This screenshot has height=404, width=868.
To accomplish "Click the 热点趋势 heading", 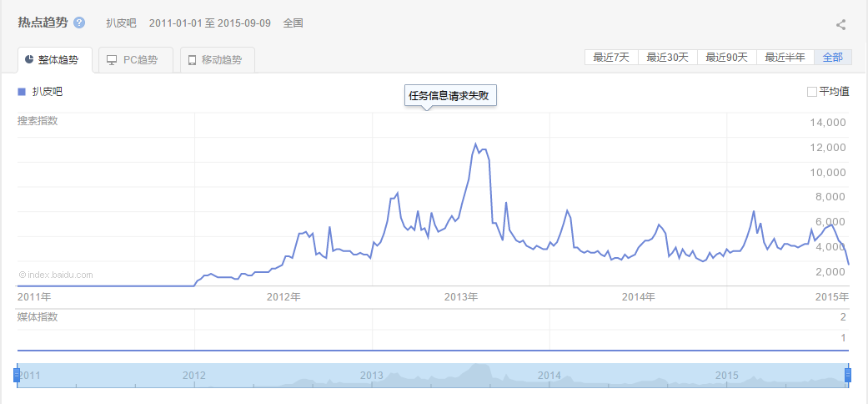I will tap(43, 23).
